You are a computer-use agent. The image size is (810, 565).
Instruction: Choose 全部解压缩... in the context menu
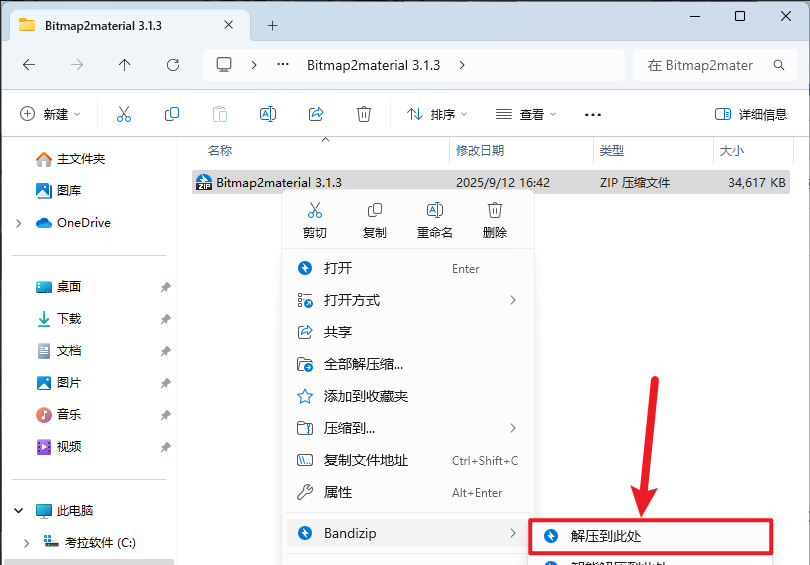[x=408, y=364]
